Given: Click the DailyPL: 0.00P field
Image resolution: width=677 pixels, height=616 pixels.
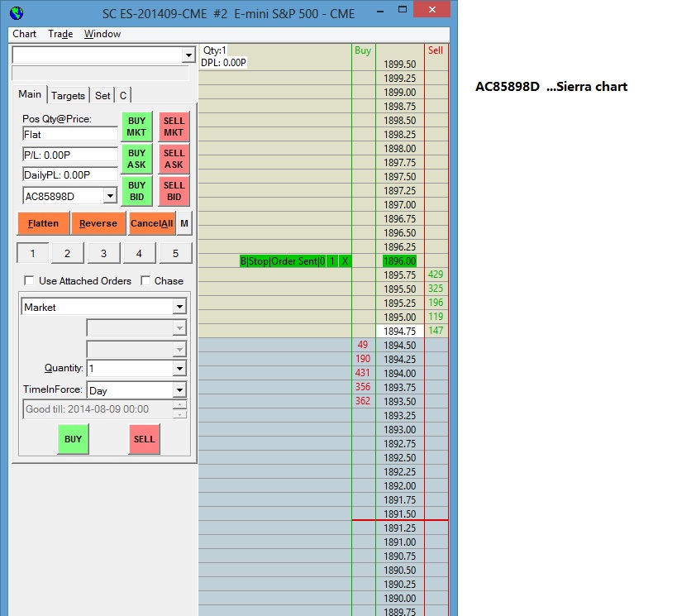Looking at the screenshot, I should pyautogui.click(x=70, y=174).
